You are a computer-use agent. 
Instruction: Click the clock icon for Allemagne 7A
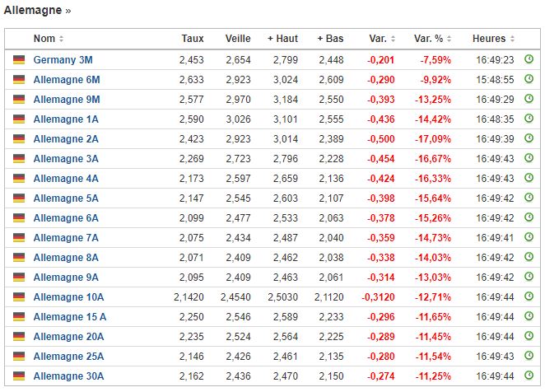(529, 237)
